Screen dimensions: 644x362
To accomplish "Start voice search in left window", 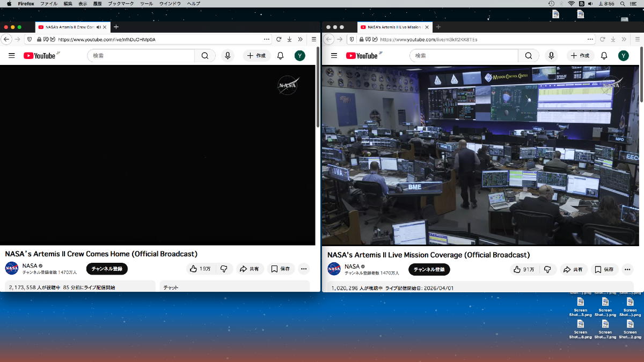I will 228,56.
